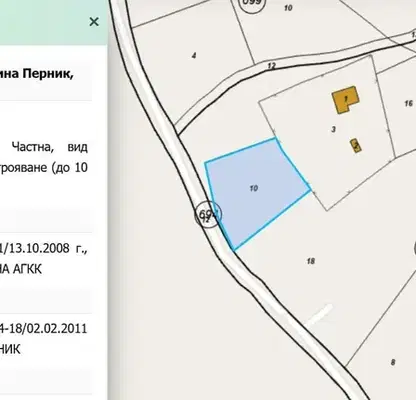Click road label 12 near parcel 4
416x400 pixels.
click(272, 66)
